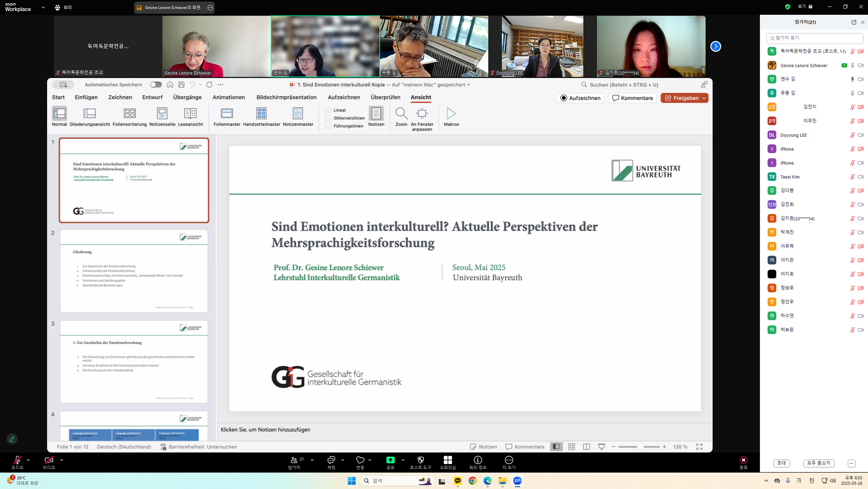
Task: Switch to the Entwurf tab
Action: [x=152, y=97]
